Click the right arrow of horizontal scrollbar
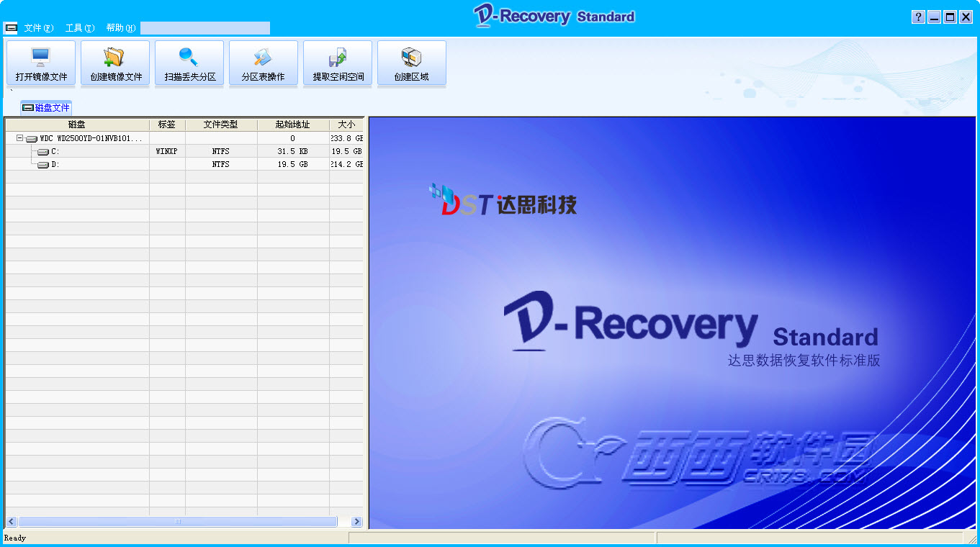 356,521
